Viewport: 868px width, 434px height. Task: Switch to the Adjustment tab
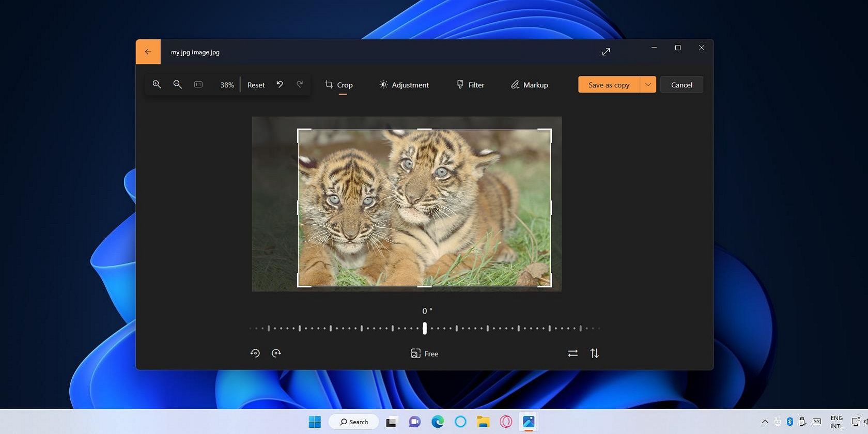pyautogui.click(x=404, y=85)
